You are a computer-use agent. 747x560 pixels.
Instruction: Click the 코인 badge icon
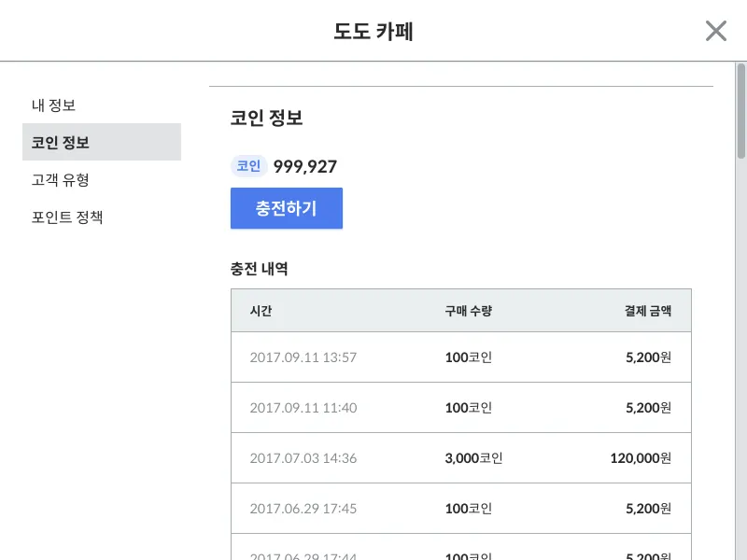click(x=248, y=166)
